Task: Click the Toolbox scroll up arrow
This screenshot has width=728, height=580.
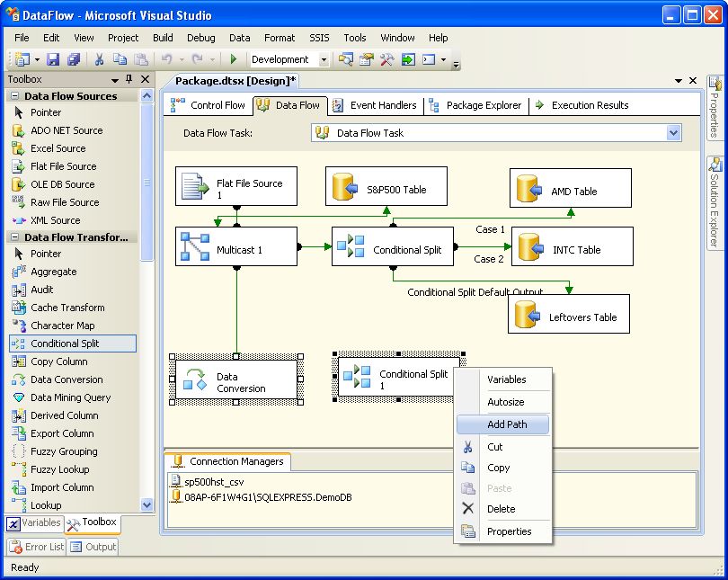Action: 146,96
